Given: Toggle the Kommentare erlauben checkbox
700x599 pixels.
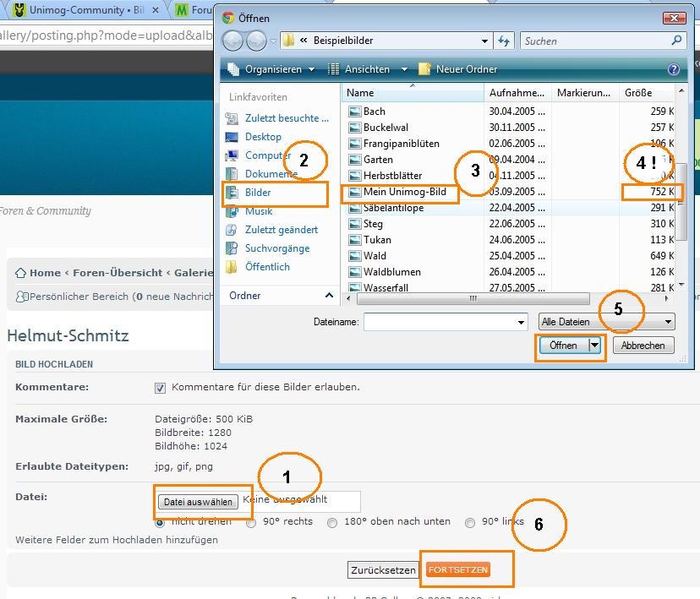Looking at the screenshot, I should (161, 388).
